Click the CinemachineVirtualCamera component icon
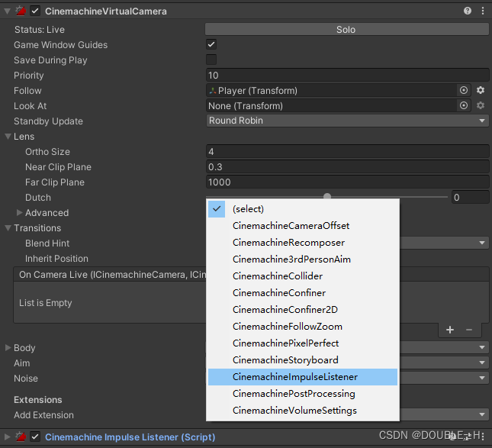 click(x=21, y=11)
